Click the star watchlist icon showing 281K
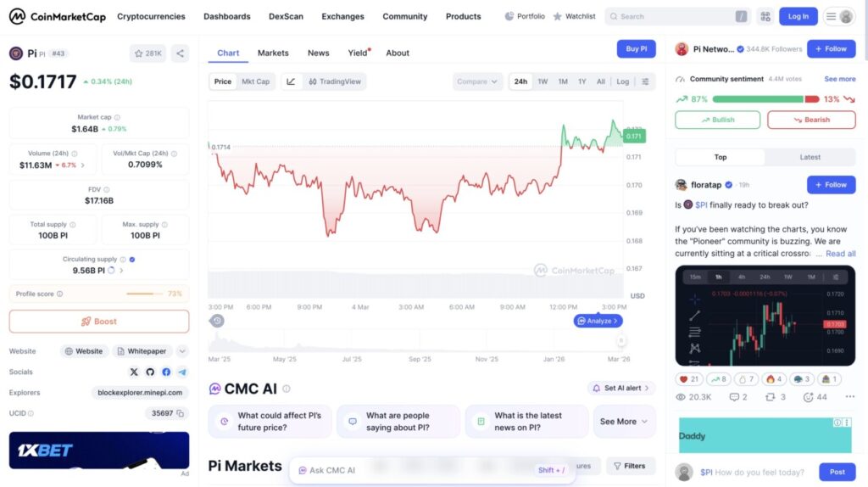The height and width of the screenshot is (487, 868). click(x=147, y=53)
